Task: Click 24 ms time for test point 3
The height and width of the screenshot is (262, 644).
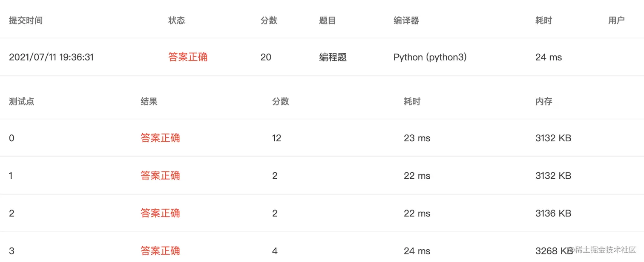Action: coord(417,251)
